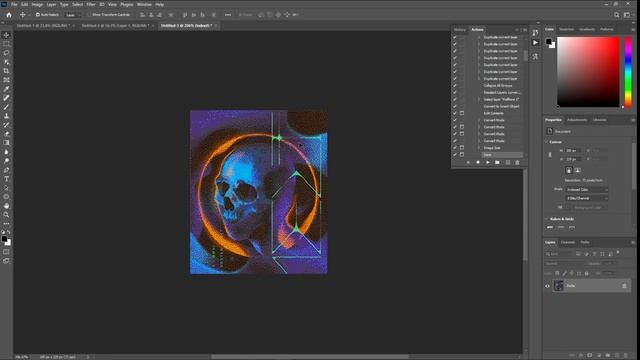Switch to the Adjustments tab
640x360 pixels.
577,120
